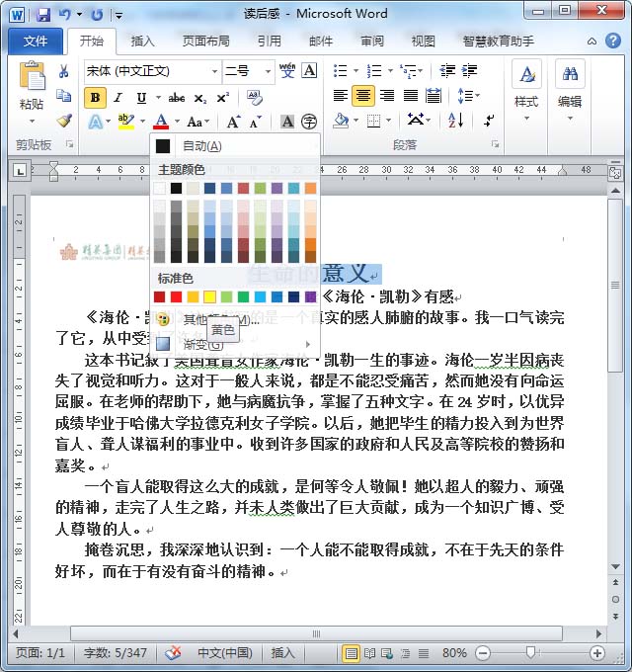
Task: Toggle center alignment for the paragraph
Action: (362, 96)
